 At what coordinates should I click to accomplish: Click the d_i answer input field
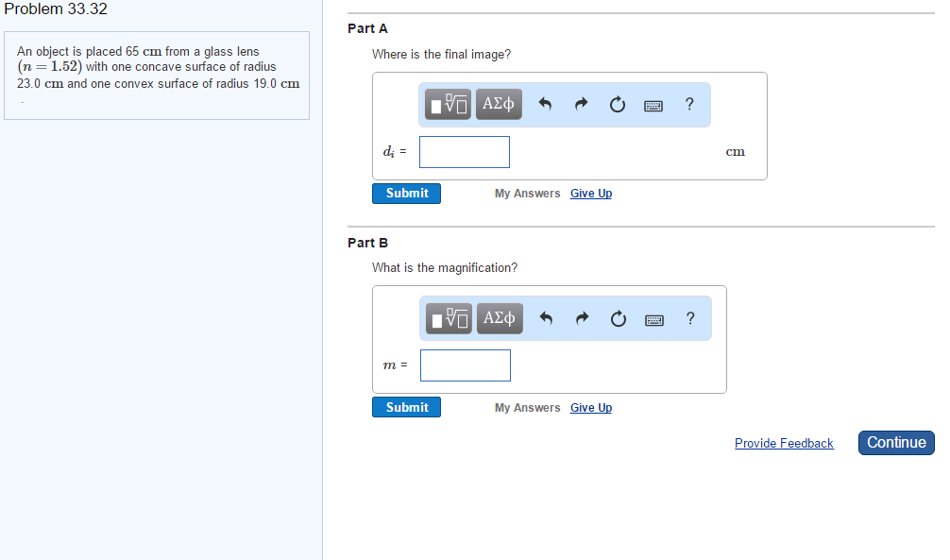coord(465,152)
